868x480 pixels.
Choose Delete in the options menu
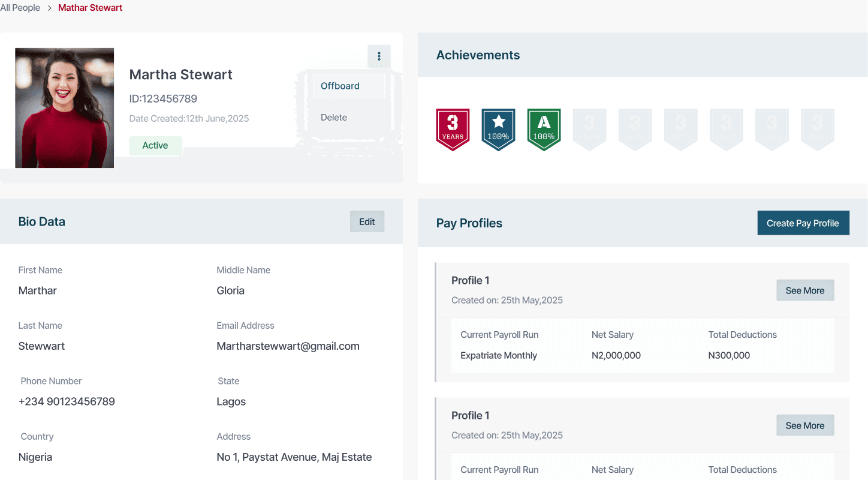pos(334,118)
